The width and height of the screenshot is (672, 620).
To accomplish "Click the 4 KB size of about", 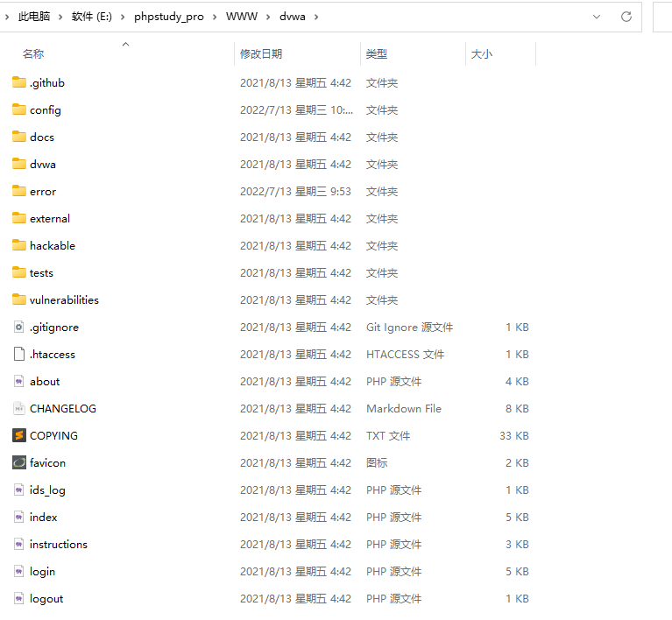I will pyautogui.click(x=517, y=381).
